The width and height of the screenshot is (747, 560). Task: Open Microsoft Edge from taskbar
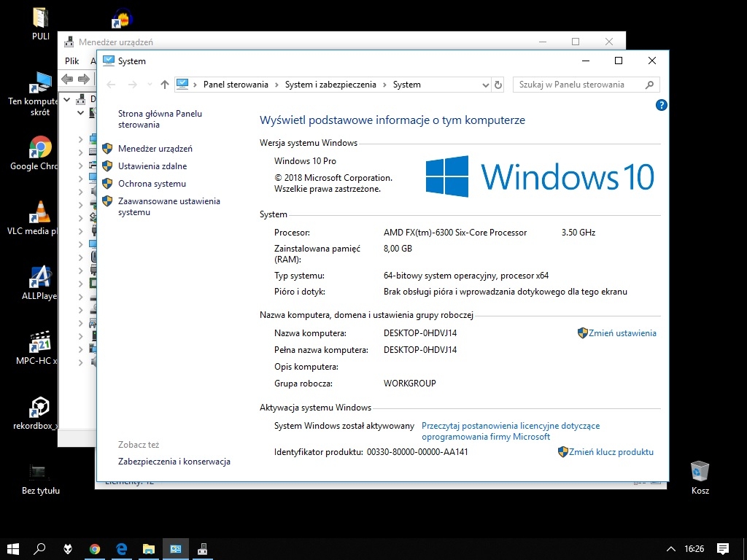click(x=122, y=549)
